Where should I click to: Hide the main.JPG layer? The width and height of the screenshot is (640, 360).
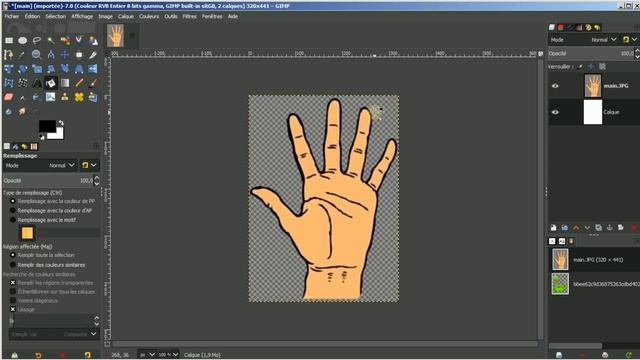coord(555,86)
